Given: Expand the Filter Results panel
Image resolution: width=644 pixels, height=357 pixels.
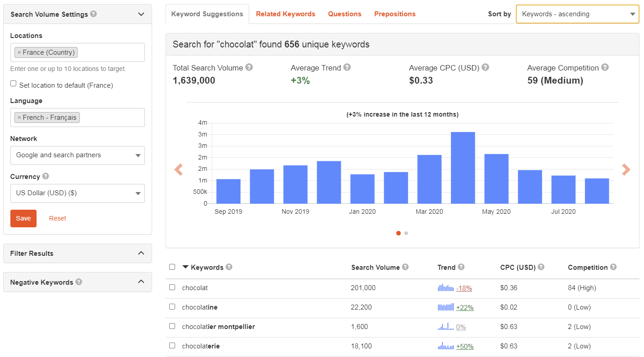Looking at the screenshot, I should 78,254.
